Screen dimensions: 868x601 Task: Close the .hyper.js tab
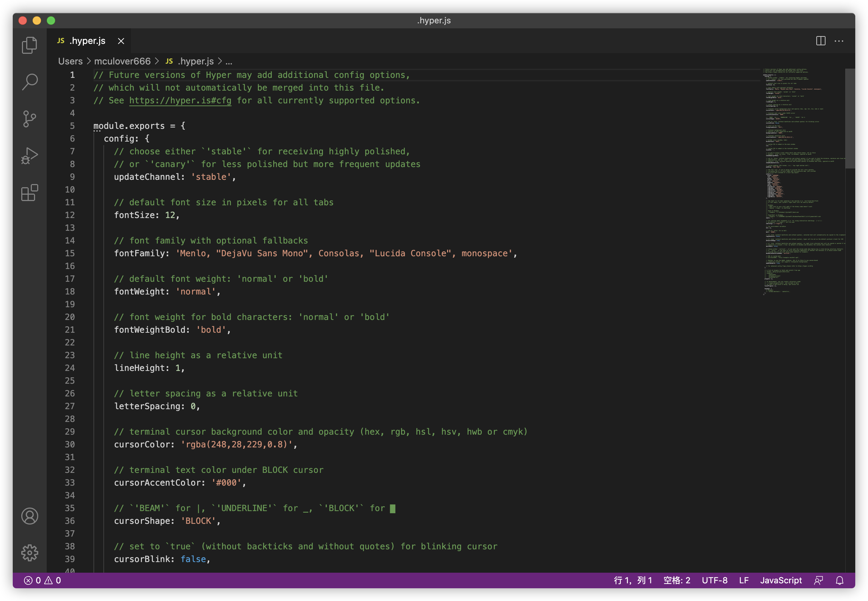coord(121,41)
